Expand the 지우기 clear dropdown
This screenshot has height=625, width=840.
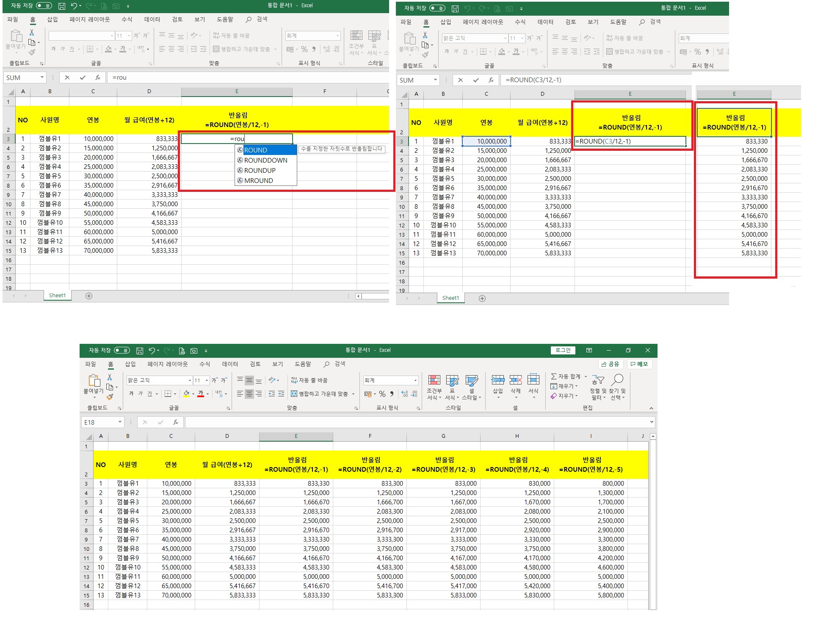tap(577, 396)
